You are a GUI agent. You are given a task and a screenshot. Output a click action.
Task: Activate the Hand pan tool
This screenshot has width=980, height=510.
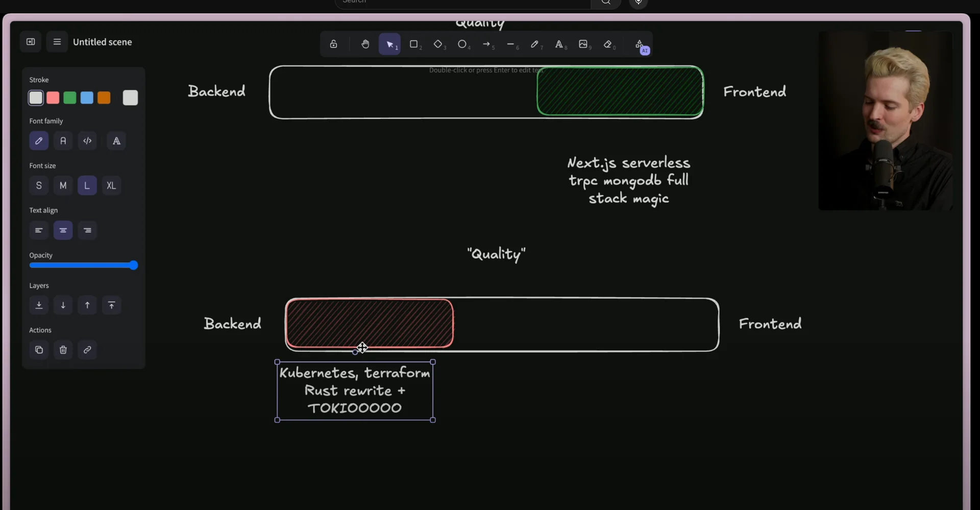pos(365,44)
